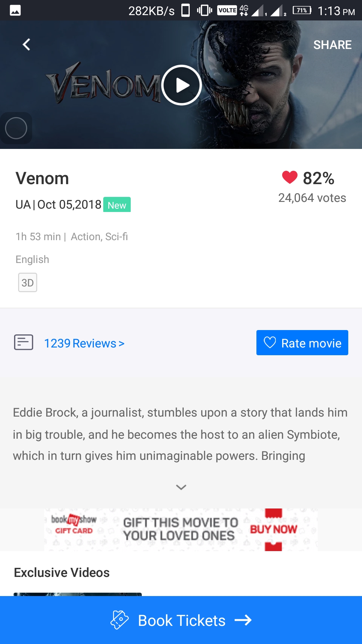This screenshot has height=644, width=362.
Task: Tap the back arrow icon
Action: pyautogui.click(x=26, y=44)
